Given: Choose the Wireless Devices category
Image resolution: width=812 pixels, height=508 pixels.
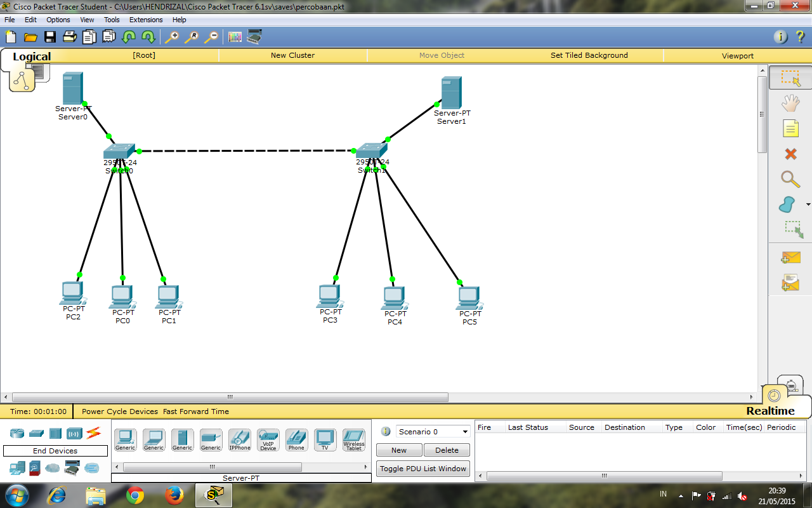Looking at the screenshot, I should coord(74,434).
